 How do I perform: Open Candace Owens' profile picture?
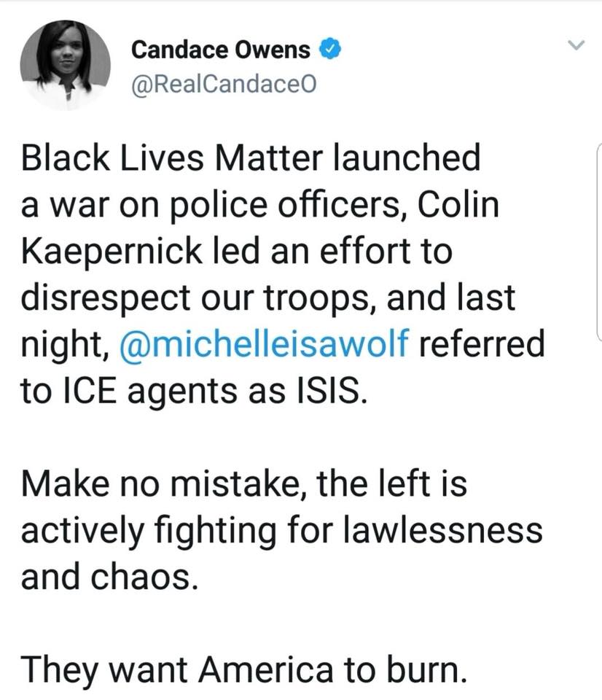(65, 66)
